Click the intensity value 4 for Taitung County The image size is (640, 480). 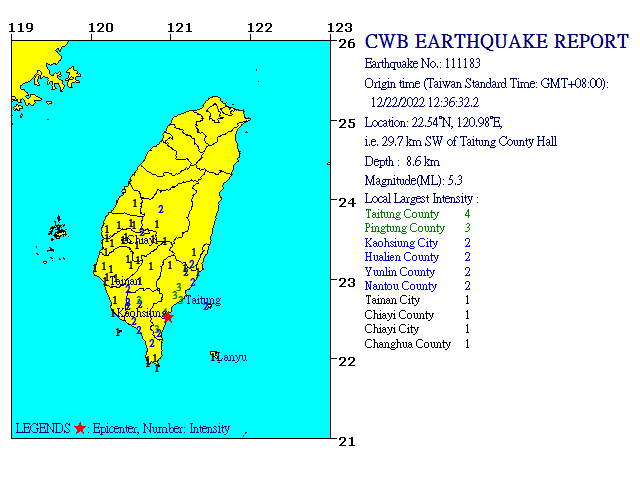[467, 214]
